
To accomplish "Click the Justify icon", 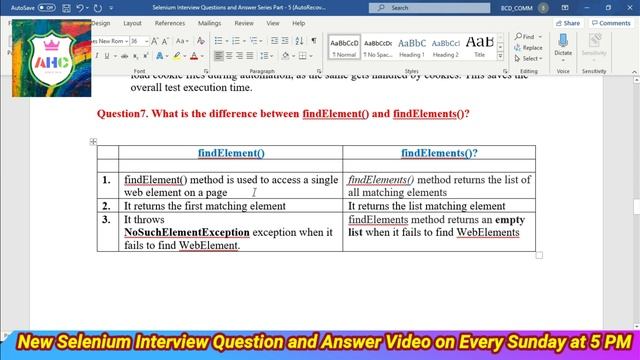I will (249, 56).
